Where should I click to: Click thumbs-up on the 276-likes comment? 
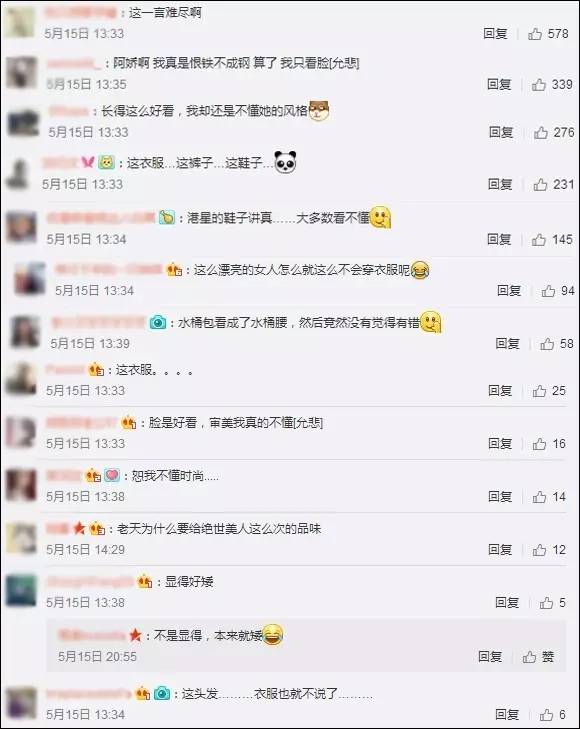pyautogui.click(x=554, y=133)
